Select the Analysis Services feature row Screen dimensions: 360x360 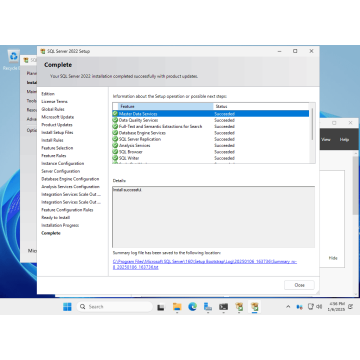click(211, 145)
